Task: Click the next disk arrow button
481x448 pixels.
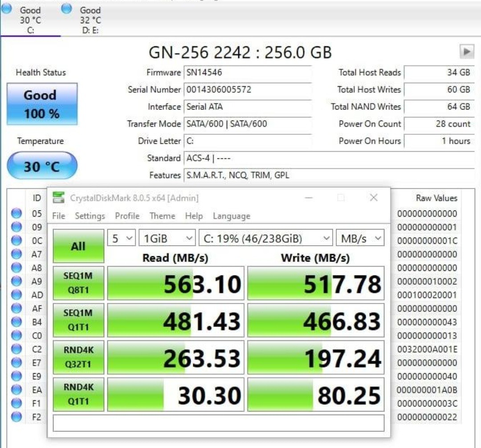Action: coord(467,52)
